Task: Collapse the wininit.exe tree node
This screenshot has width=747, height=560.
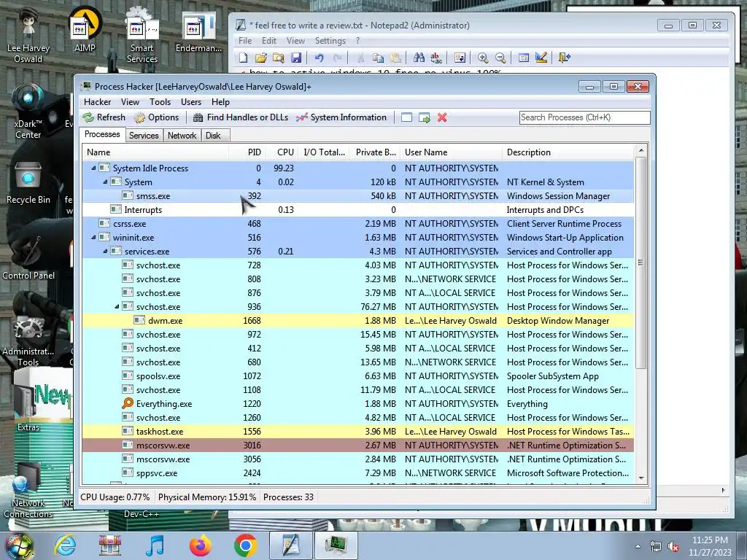Action: tap(93, 237)
